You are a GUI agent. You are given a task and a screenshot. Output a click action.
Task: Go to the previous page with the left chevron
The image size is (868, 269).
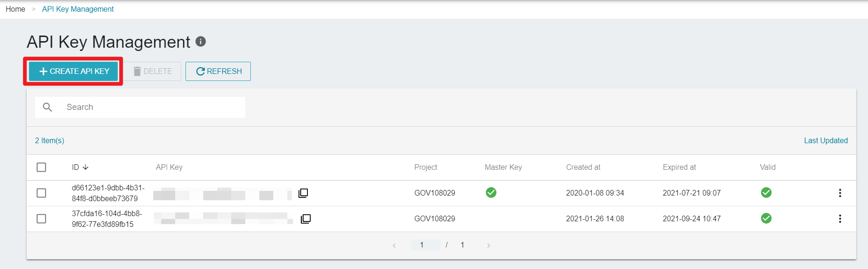click(x=394, y=245)
